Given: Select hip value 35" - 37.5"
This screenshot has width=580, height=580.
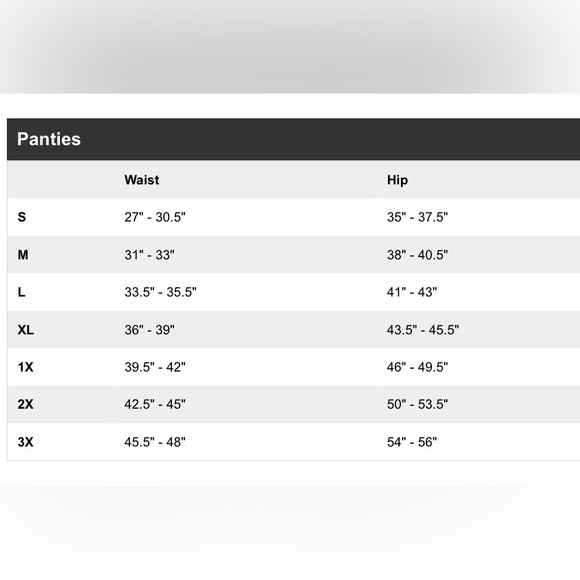Looking at the screenshot, I should (x=417, y=217).
